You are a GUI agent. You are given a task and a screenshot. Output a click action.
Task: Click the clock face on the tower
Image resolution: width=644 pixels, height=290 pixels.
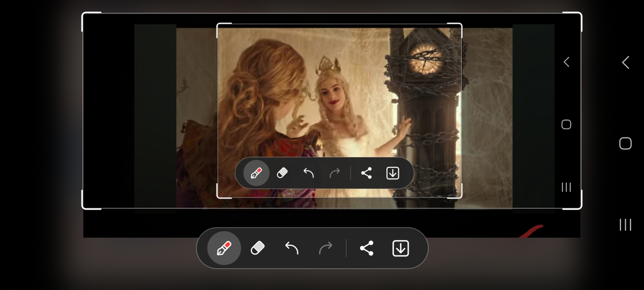(x=426, y=59)
